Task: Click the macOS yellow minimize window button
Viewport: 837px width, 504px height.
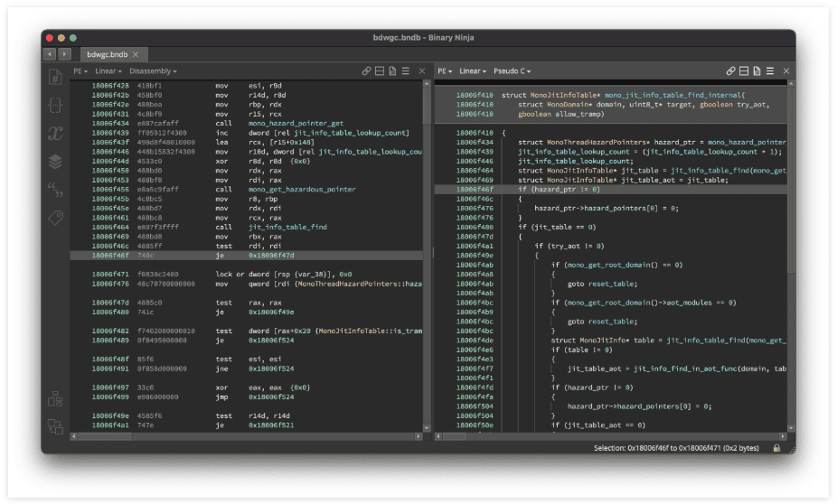Action: (x=61, y=38)
